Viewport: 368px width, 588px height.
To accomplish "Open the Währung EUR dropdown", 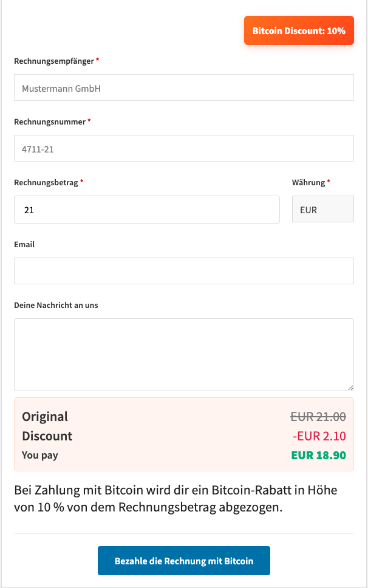I will [322, 210].
